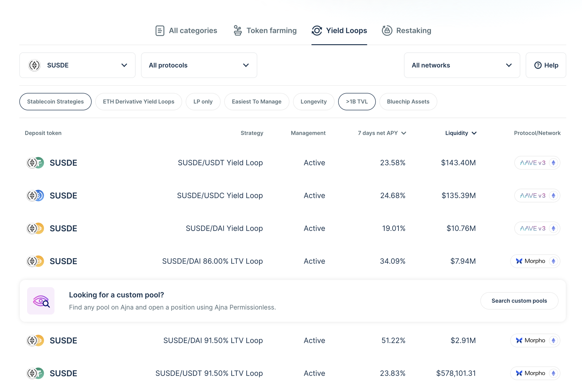Open the All networks dropdown
The height and width of the screenshot is (392, 582).
click(462, 65)
